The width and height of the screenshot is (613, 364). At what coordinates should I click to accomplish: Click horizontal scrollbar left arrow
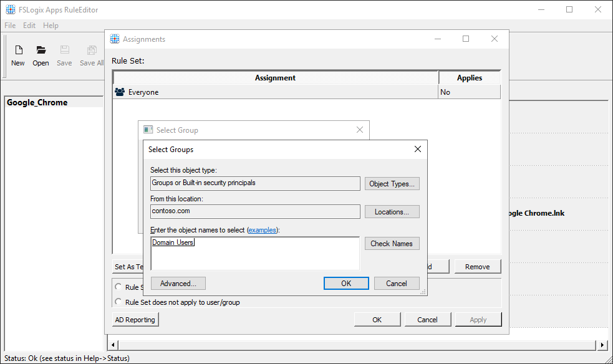click(113, 345)
